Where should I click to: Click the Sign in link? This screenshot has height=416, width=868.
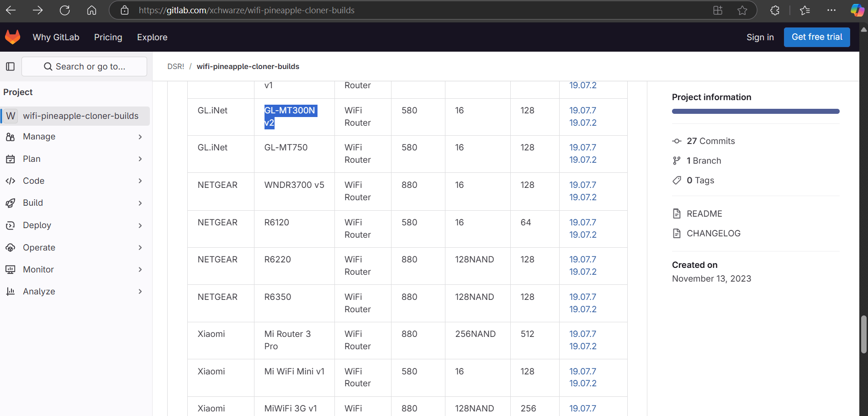click(760, 37)
